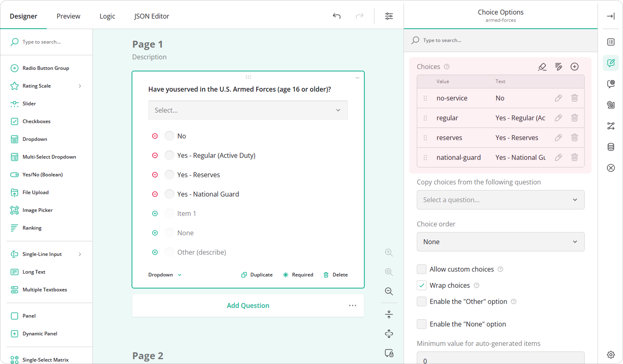Select the Yes - Reserves radio button

coord(169,174)
